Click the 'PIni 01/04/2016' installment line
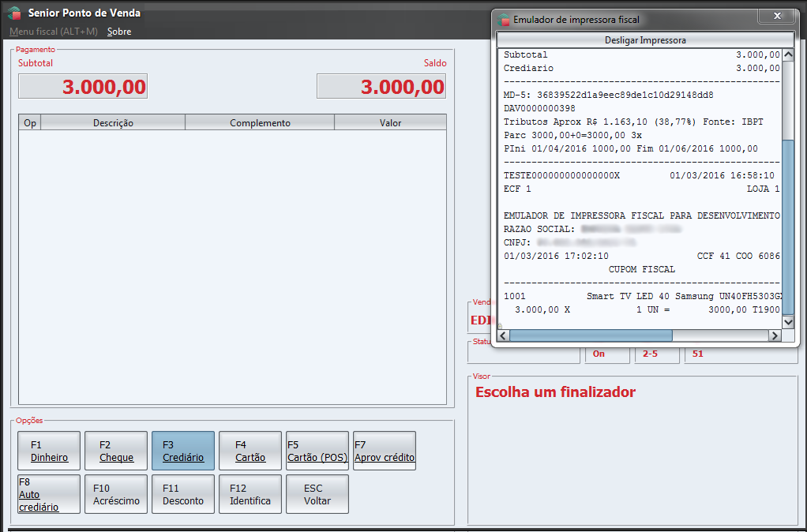The image size is (807, 532). point(630,148)
